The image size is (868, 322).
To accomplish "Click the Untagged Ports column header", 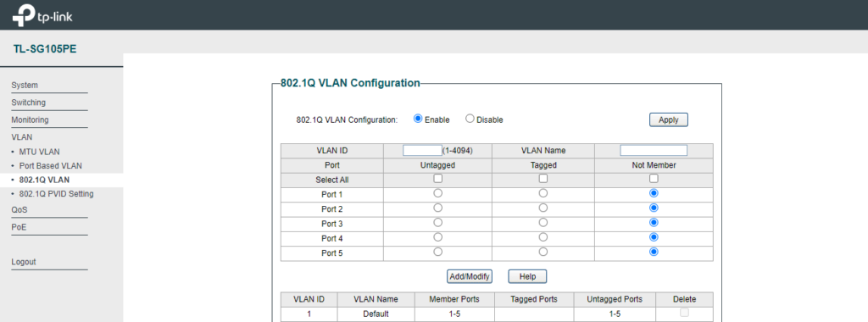I will (615, 299).
